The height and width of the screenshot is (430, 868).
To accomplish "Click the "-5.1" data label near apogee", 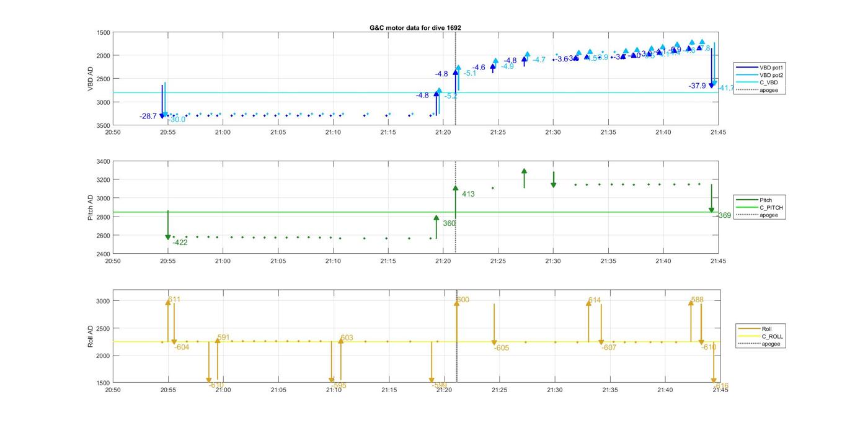I will pos(470,73).
